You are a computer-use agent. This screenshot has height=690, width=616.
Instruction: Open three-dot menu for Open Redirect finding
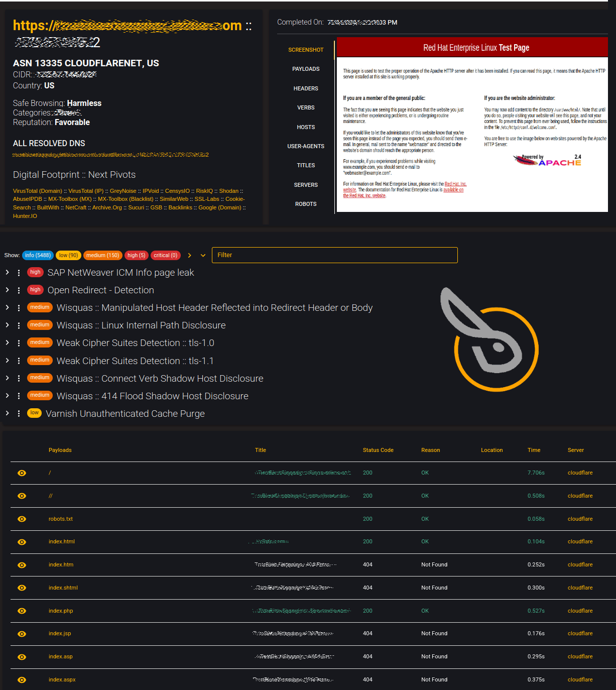[19, 290]
